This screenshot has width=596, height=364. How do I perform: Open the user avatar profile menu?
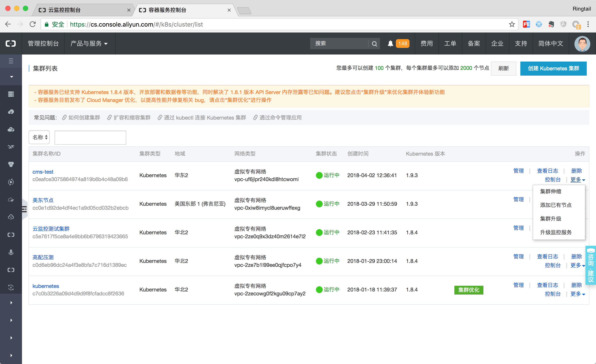(x=582, y=44)
